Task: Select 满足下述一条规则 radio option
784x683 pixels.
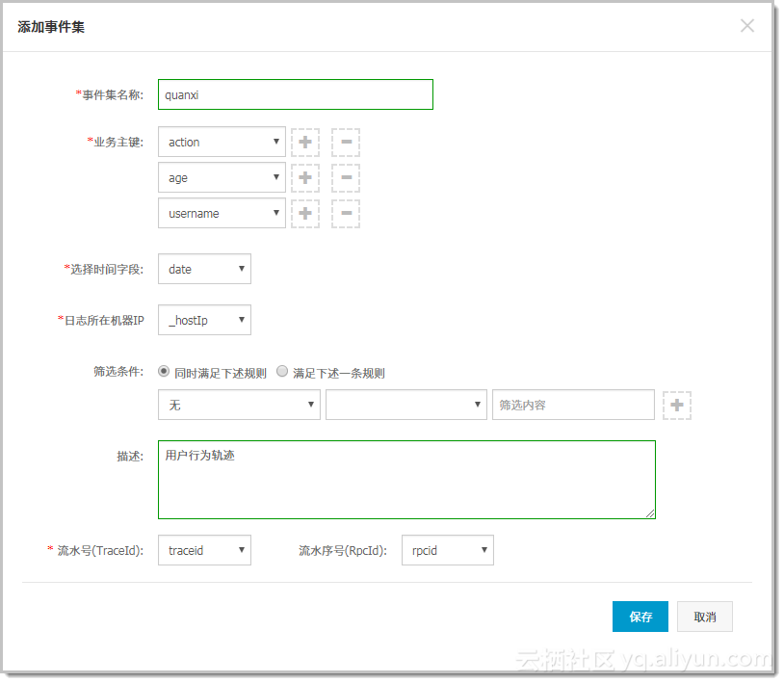Action: click(282, 371)
